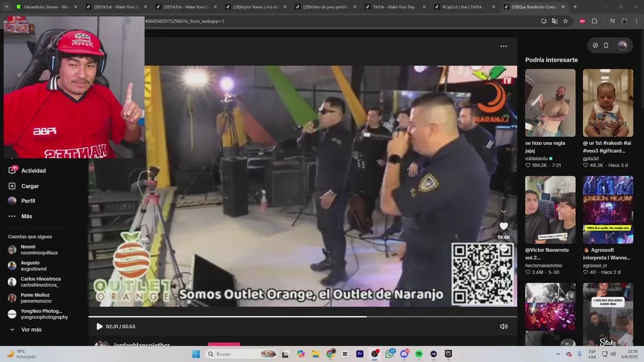Close the Que Bendición tab
This screenshot has height=362, width=644.
point(563,7)
